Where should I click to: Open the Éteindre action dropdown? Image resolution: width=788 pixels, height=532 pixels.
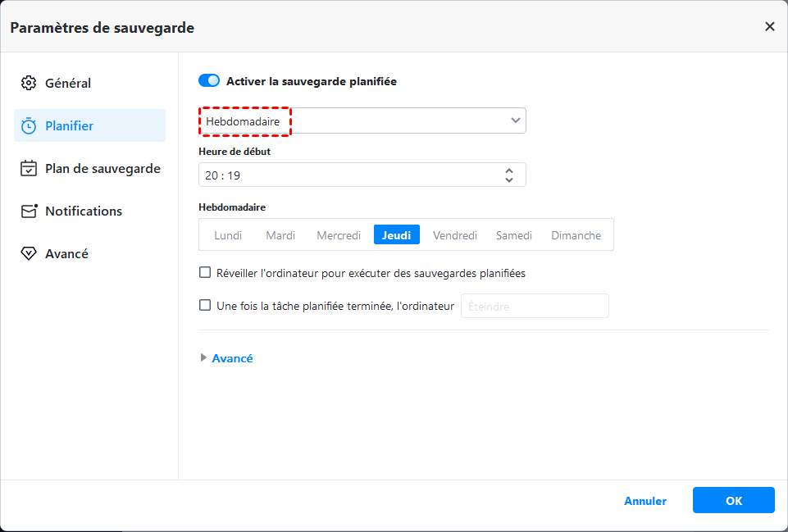coord(535,306)
